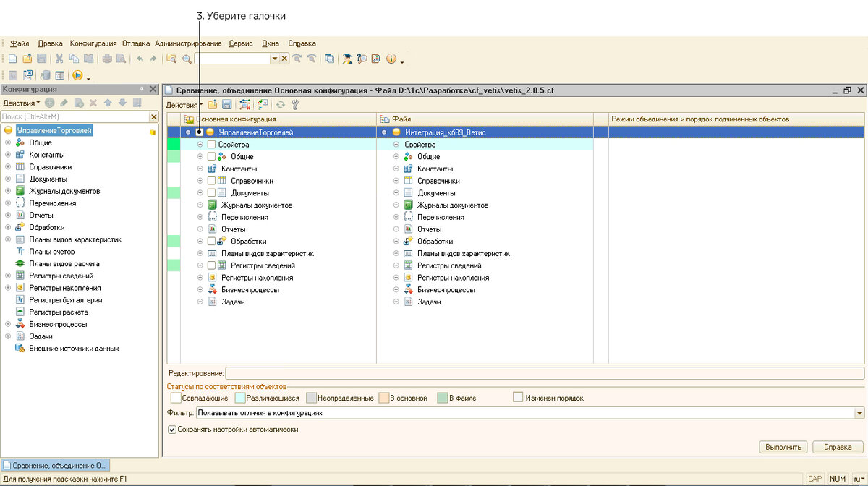
Task: Toggle the Регистры сведений checkbox in comparison tree
Action: click(212, 265)
